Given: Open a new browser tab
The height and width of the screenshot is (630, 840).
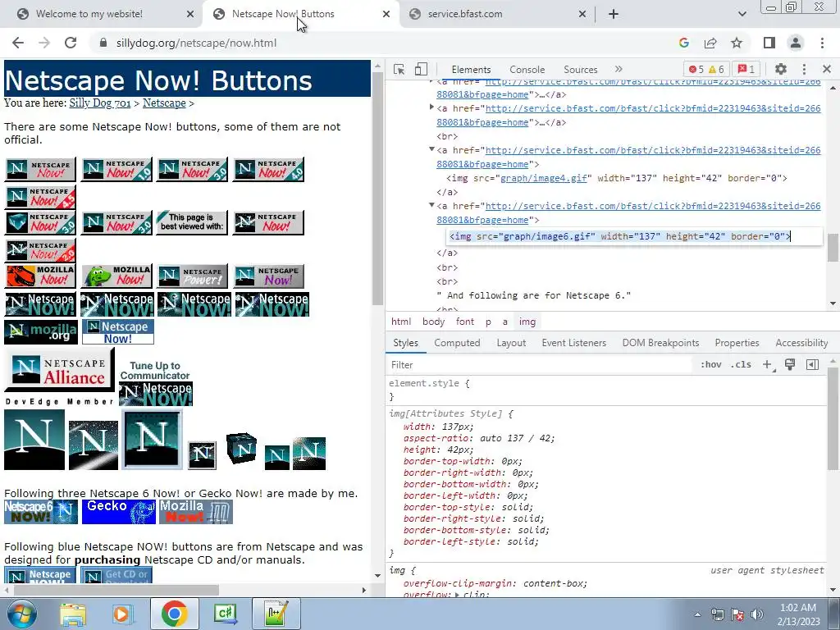Looking at the screenshot, I should [614, 14].
